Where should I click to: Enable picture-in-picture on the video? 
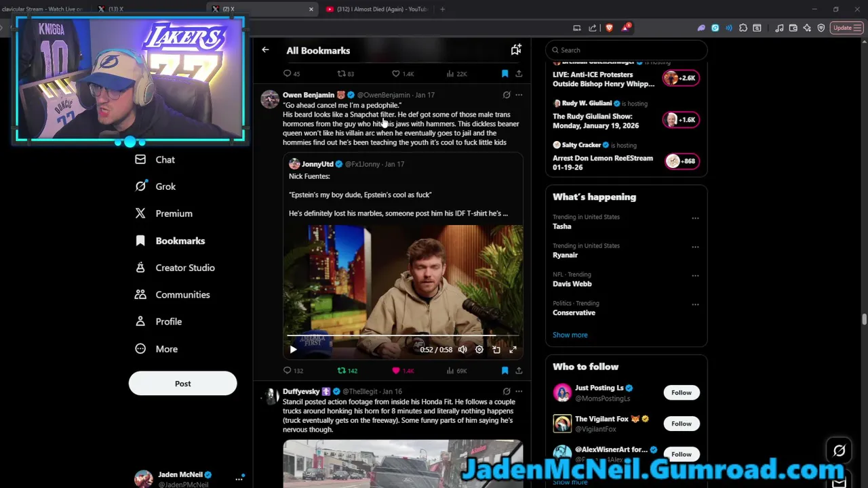[496, 350]
